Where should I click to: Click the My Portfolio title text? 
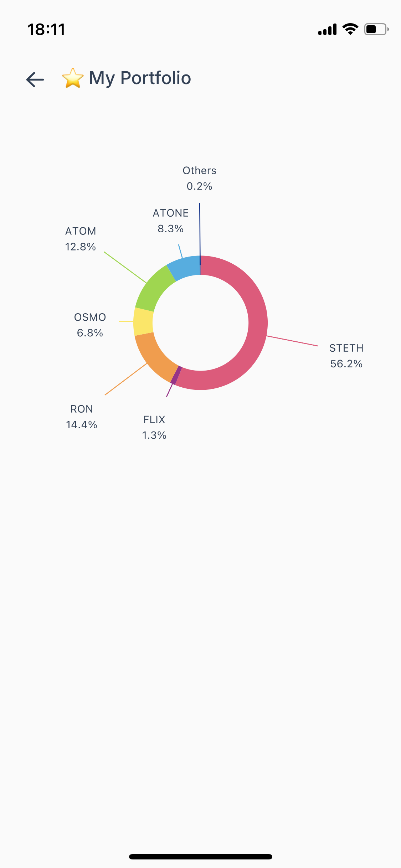pyautogui.click(x=140, y=78)
